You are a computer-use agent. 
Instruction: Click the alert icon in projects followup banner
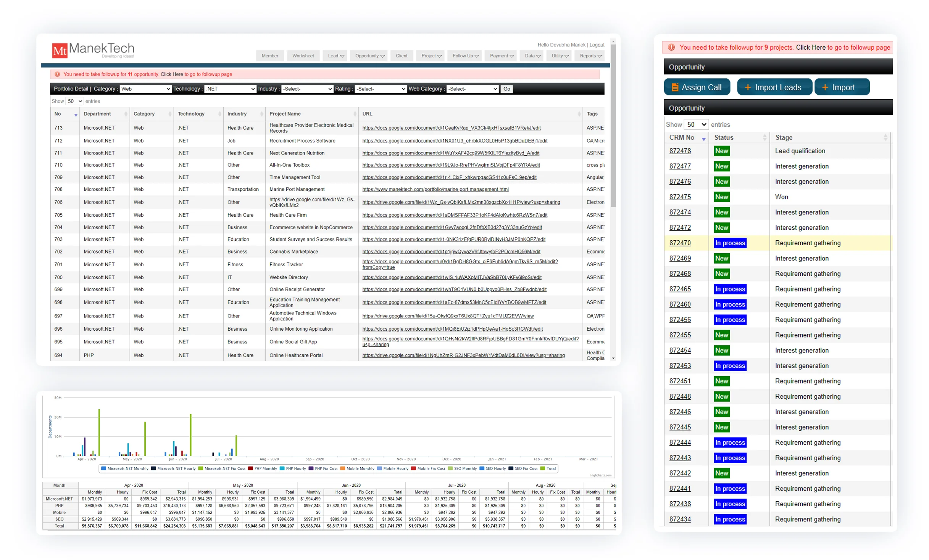coord(671,48)
